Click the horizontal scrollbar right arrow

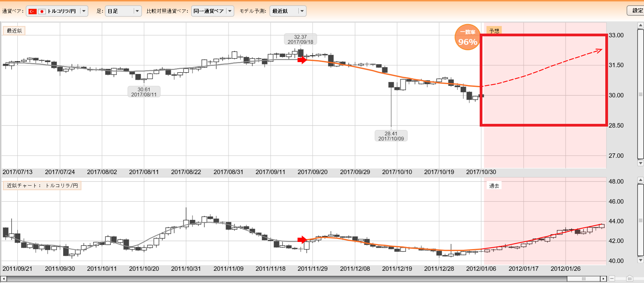(x=604, y=279)
